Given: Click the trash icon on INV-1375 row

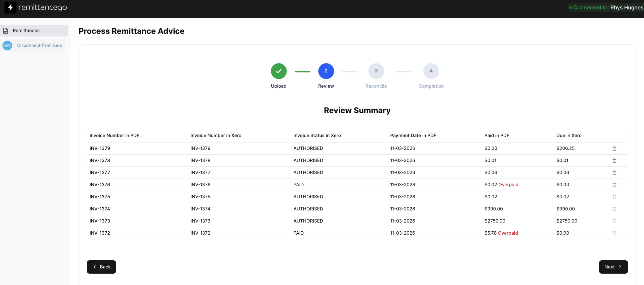Looking at the screenshot, I should (614, 197).
